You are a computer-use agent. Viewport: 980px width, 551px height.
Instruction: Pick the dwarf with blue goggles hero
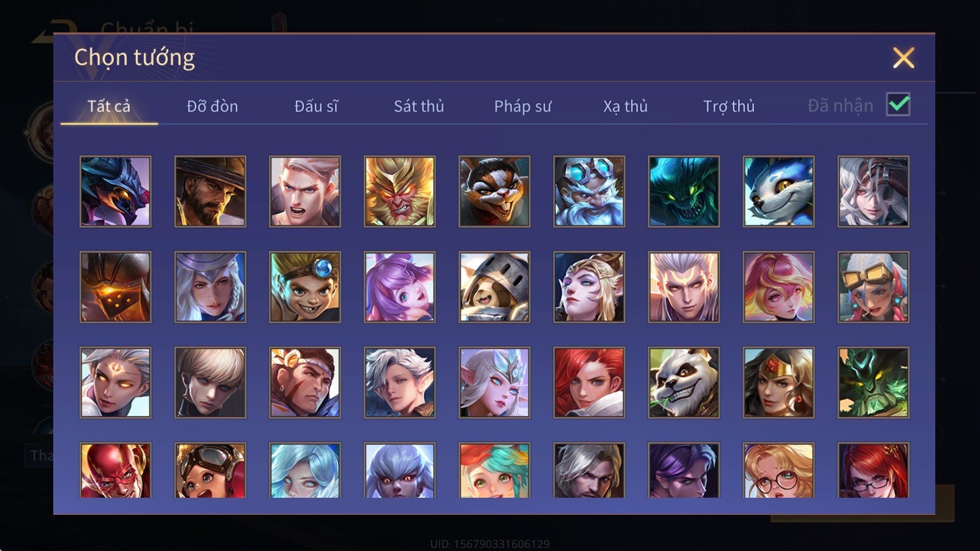pos(589,192)
